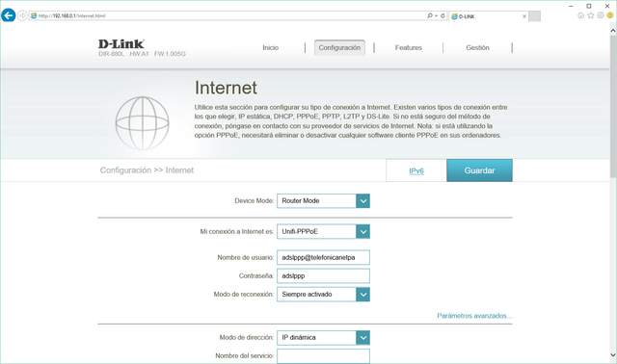Screen dimensions: 617x364
Task: Click the browser home icon
Action: pos(580,15)
